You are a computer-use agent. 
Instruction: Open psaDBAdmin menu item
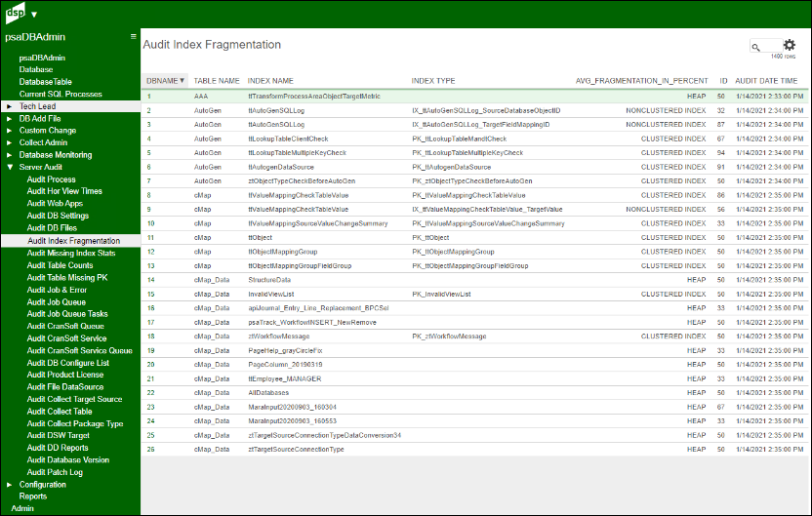point(42,58)
